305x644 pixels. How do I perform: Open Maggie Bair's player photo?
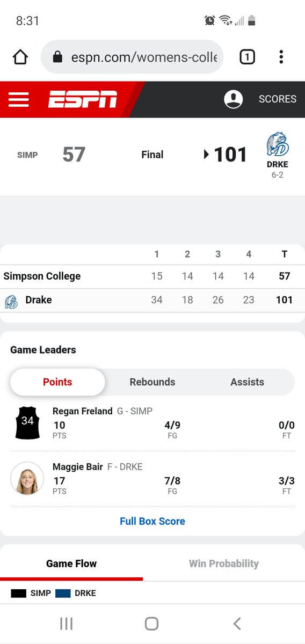(x=27, y=478)
